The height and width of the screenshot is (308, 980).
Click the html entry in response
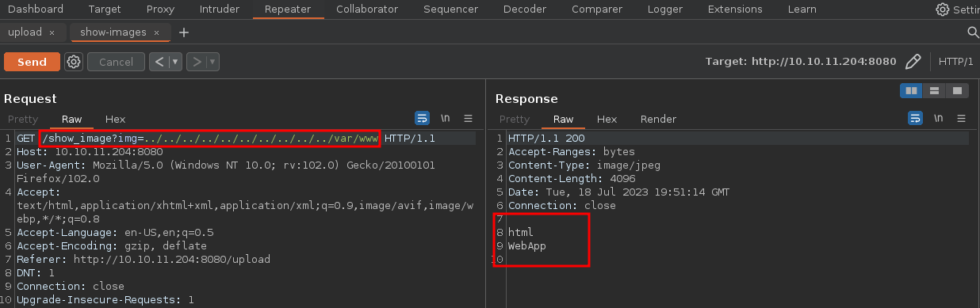521,233
